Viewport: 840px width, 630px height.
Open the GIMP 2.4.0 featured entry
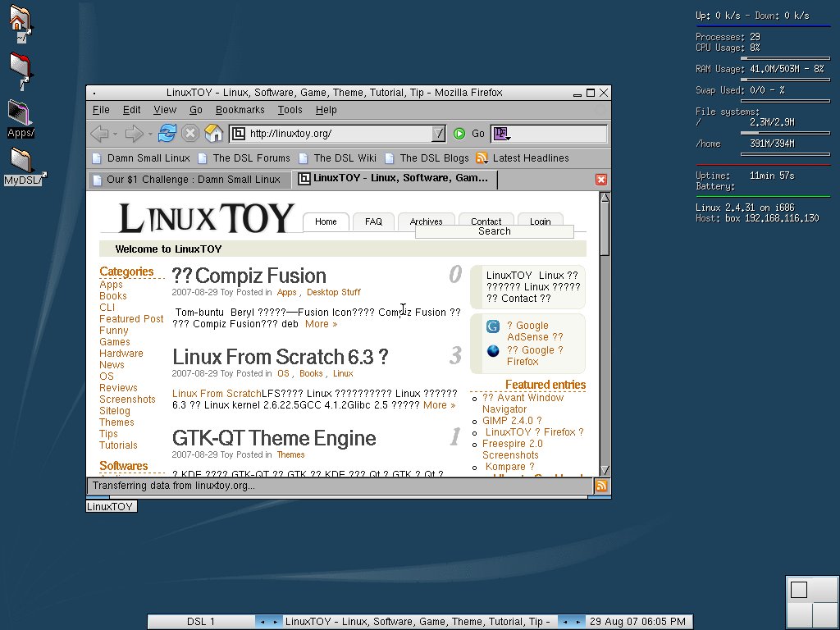pyautogui.click(x=512, y=421)
